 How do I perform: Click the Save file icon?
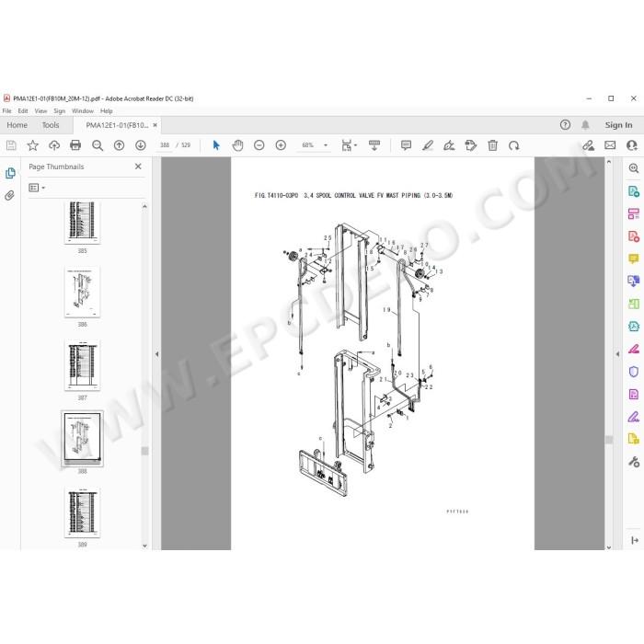point(11,145)
